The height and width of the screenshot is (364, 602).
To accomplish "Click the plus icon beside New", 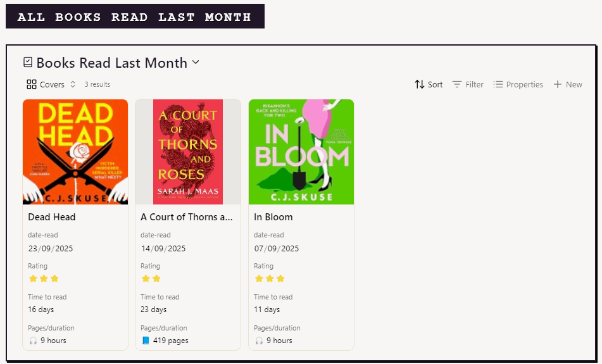I will [558, 84].
